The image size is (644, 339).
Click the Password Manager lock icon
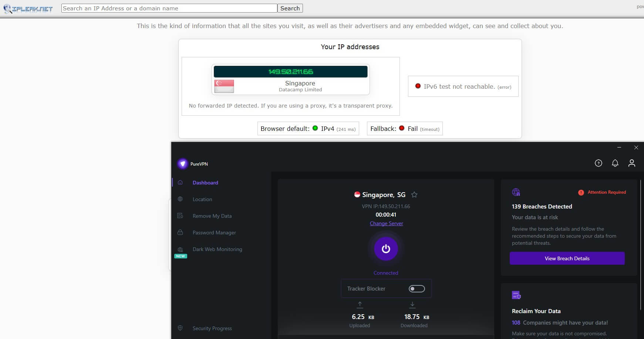pyautogui.click(x=180, y=233)
